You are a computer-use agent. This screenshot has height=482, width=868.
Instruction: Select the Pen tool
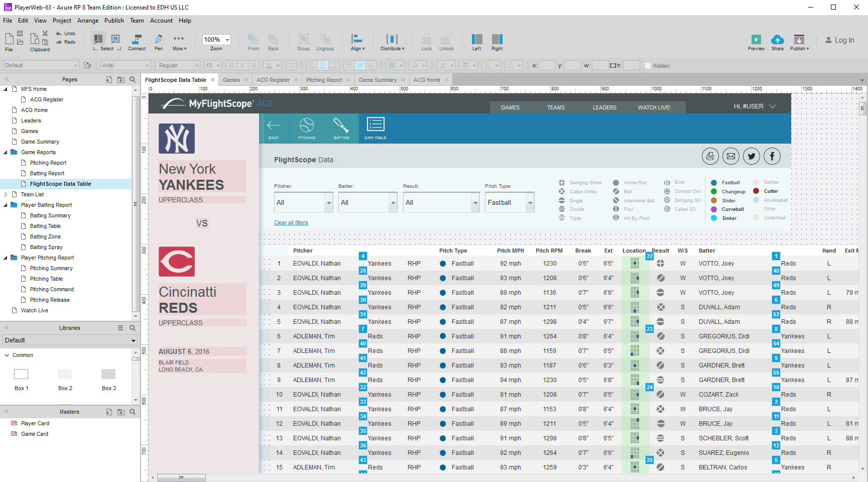point(159,40)
